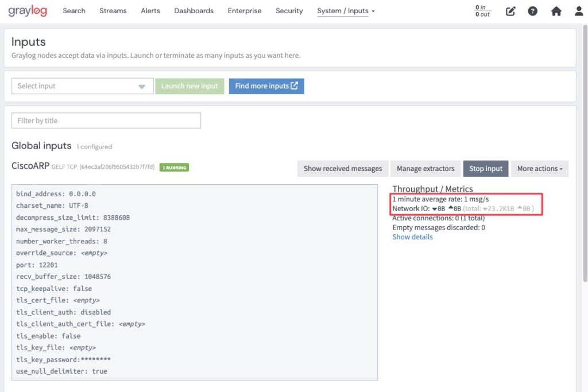Click the Manage extractors button
Viewport: 588px width, 392px height.
click(425, 169)
